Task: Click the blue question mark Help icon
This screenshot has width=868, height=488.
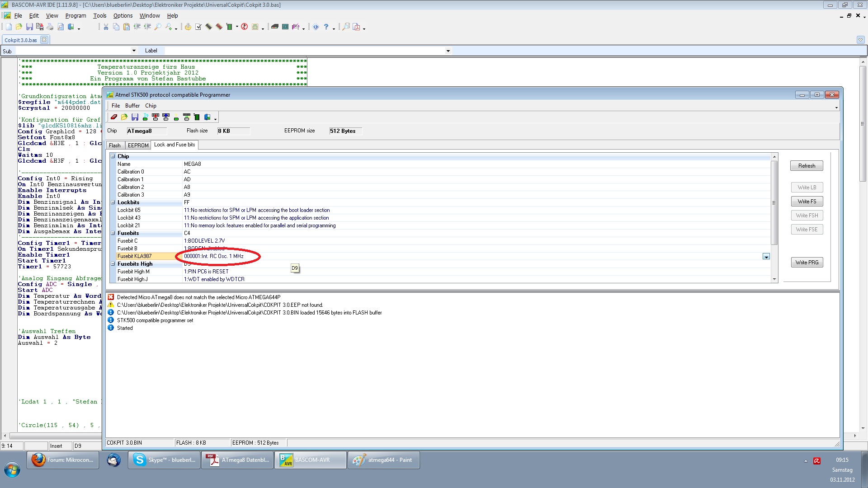Action: [x=326, y=27]
